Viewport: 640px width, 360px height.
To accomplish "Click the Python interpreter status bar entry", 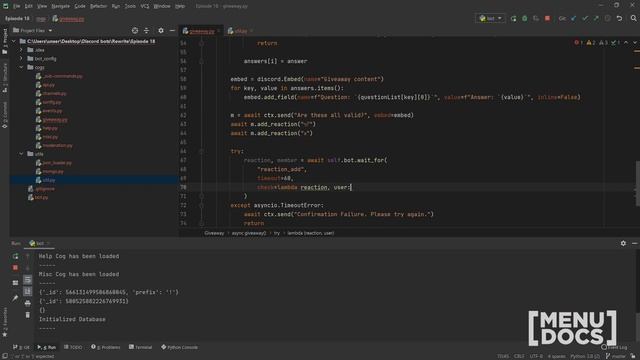I will click(584, 356).
